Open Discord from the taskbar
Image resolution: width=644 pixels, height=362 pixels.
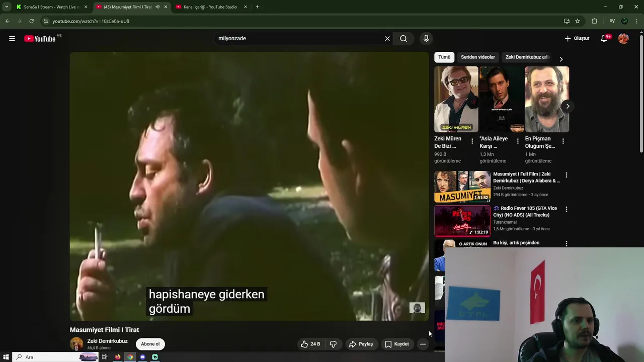(x=143, y=357)
